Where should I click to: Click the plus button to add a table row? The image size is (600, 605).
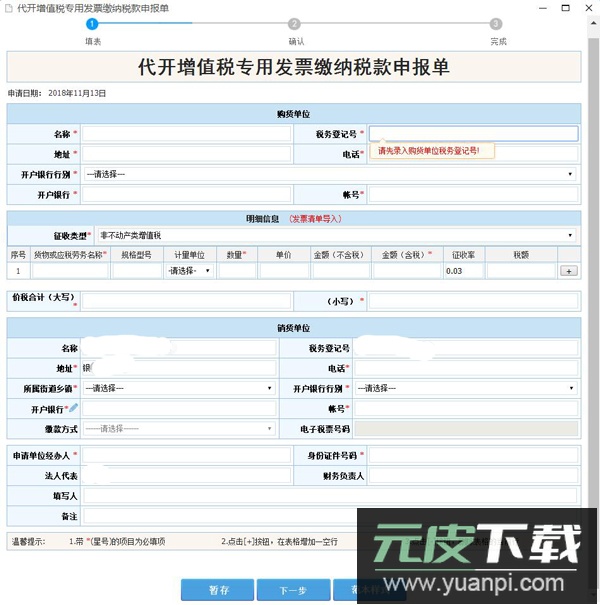(x=569, y=271)
